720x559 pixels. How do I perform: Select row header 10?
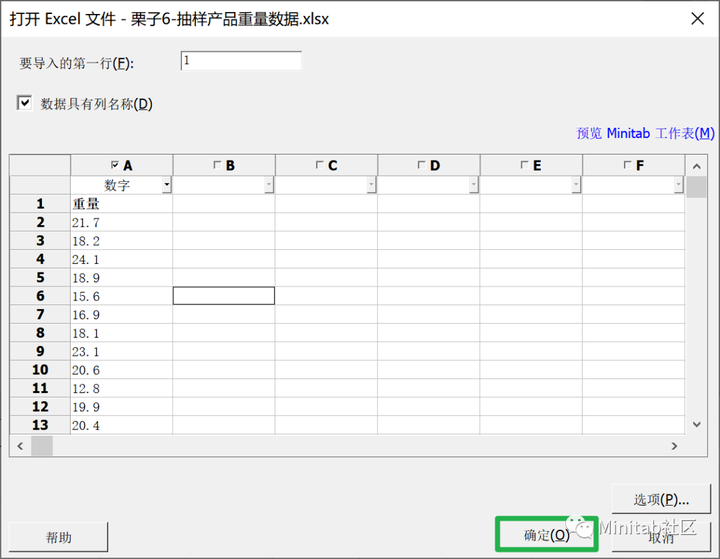[40, 370]
